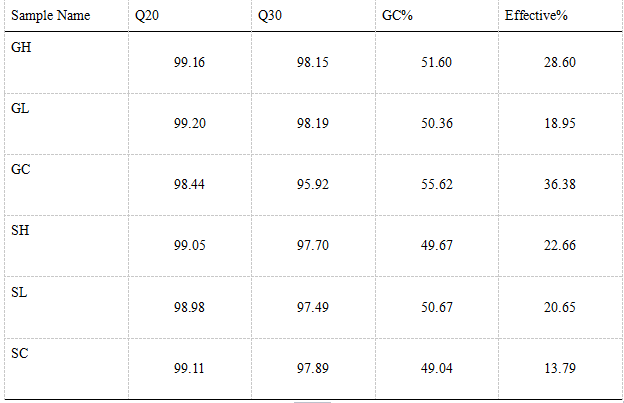Select the Effective% value 28.60
Image resolution: width=624 pixels, height=403 pixels.
click(x=559, y=63)
